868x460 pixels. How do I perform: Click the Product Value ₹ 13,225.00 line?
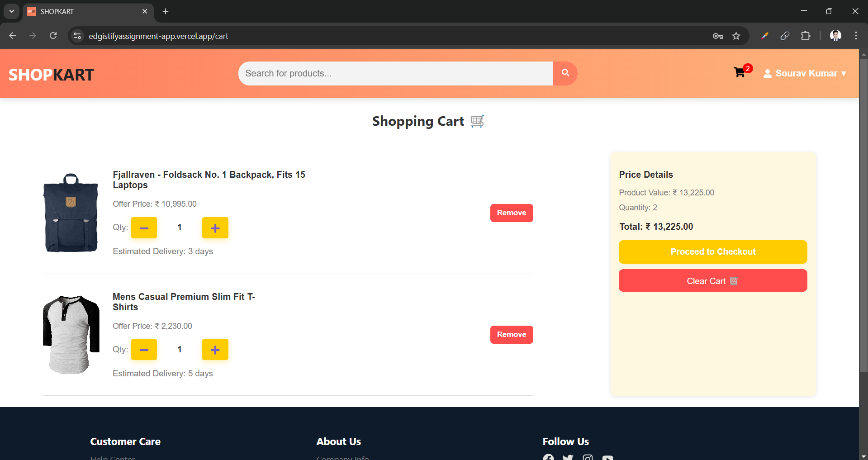(666, 193)
